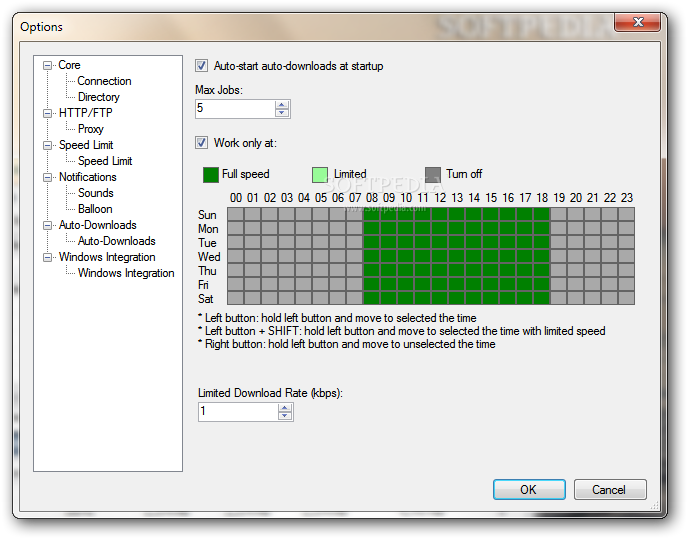Collapse the Core tree node
Image resolution: width=688 pixels, height=539 pixels.
point(47,65)
